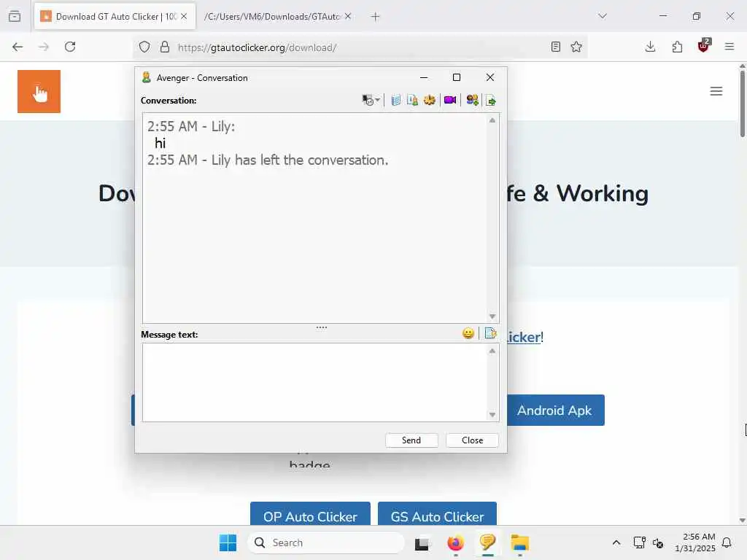
Task: Click the messenger chat bubble taskbar icon
Action: point(487,542)
